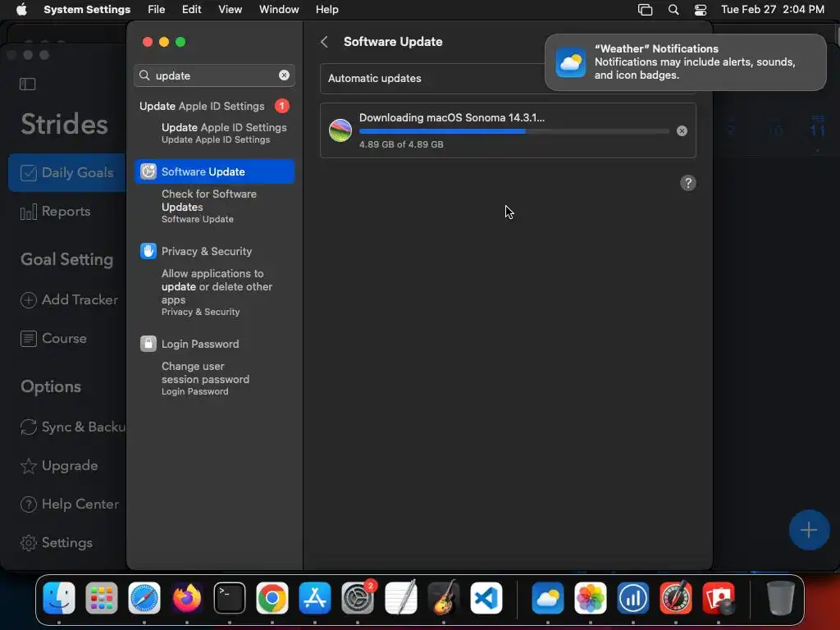The image size is (840, 630).
Task: Open Help Center in Strides sidebar
Action: [69, 504]
